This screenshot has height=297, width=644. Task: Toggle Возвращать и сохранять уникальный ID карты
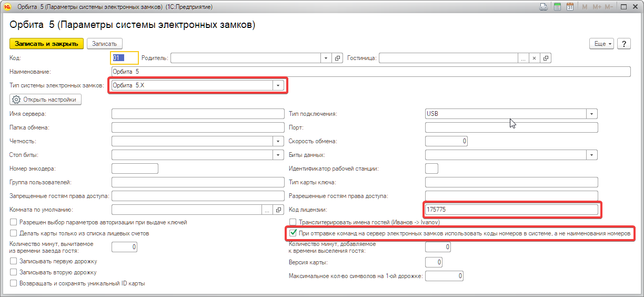(14, 283)
